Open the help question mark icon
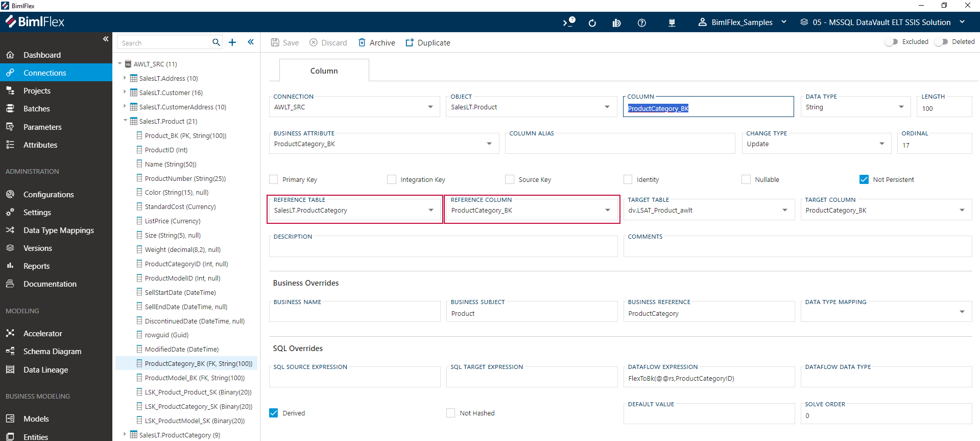The height and width of the screenshot is (441, 980). [x=642, y=22]
